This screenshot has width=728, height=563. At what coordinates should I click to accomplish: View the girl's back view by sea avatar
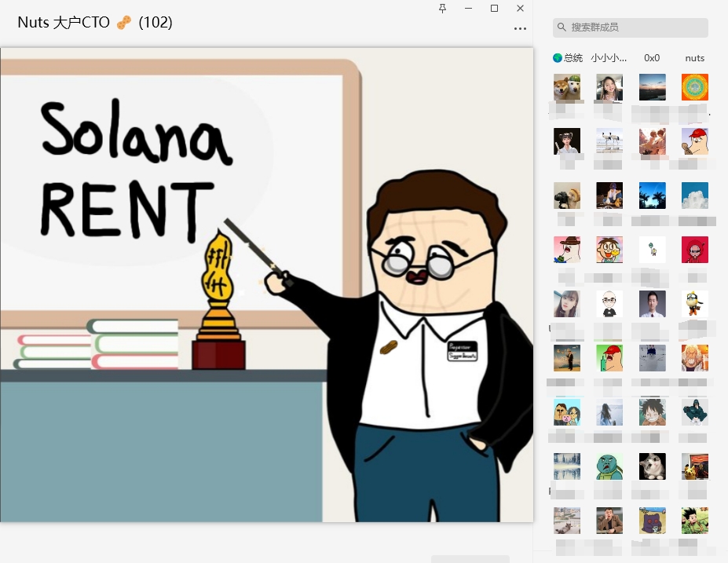[609, 412]
